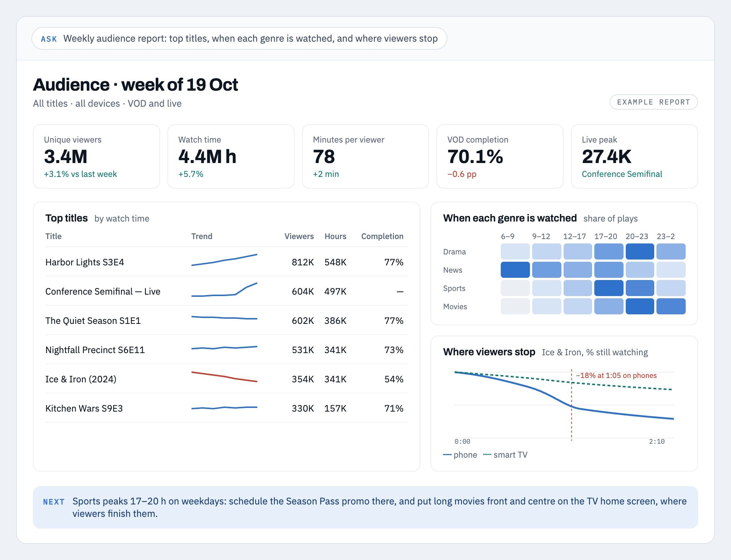Viewport: 731px width, 560px height.
Task: Toggle the smart TV legend series
Action: (505, 455)
